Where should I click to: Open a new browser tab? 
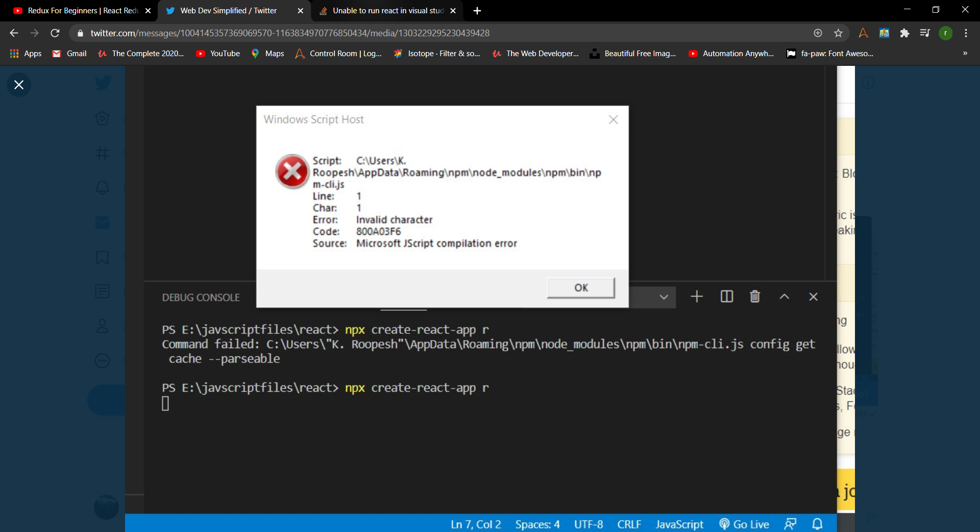(477, 11)
